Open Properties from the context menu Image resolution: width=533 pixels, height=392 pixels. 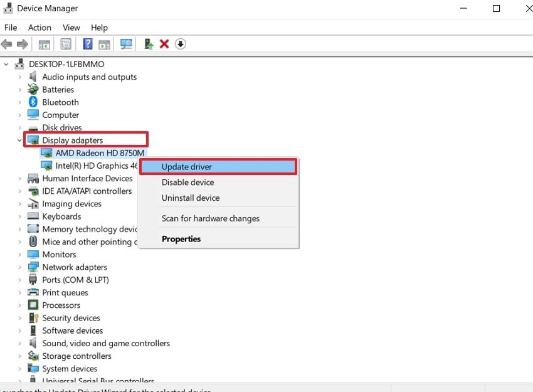(218, 239)
